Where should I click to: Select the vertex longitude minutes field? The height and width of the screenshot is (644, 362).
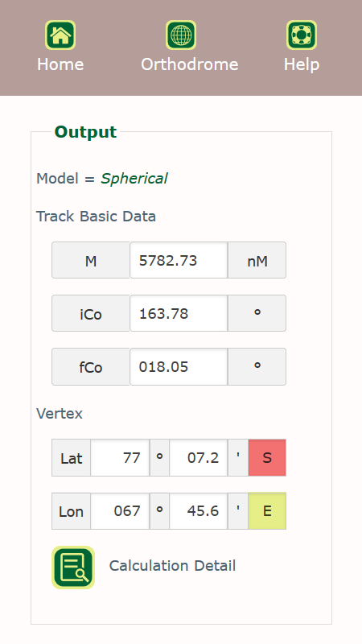point(198,511)
